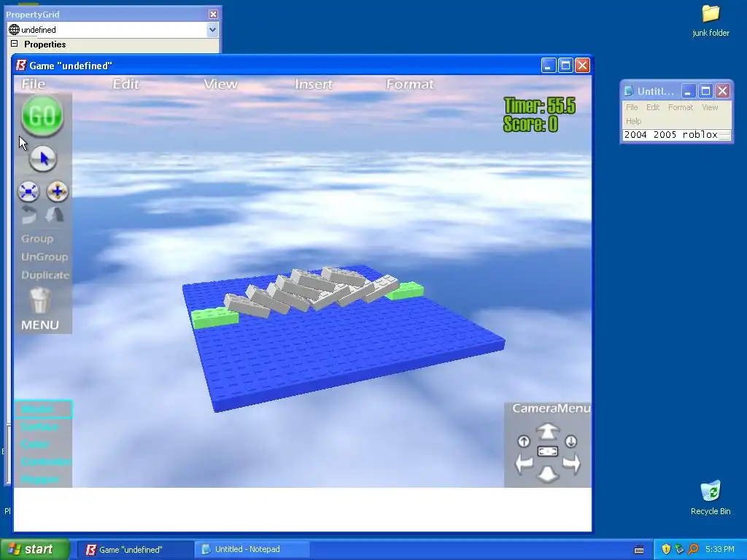Screen dimensions: 747x560
Task: Open the junk folder desktop icon
Action: click(x=711, y=21)
